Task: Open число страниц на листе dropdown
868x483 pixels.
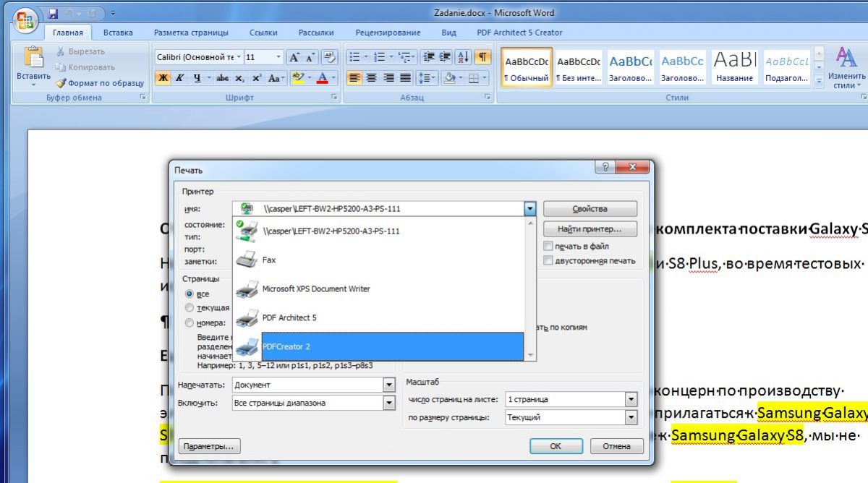Action: point(631,399)
